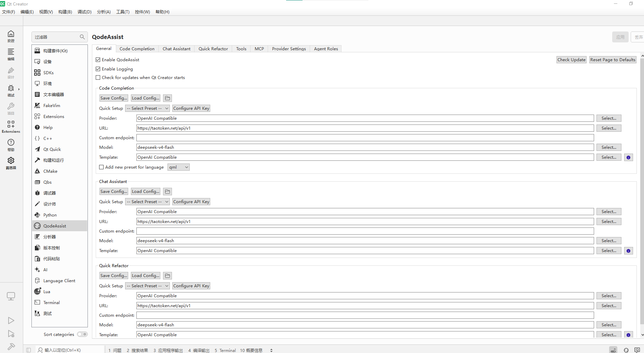This screenshot has width=644, height=353.
Task: Open Quick Refactor Select Preset dropdown
Action: (147, 286)
